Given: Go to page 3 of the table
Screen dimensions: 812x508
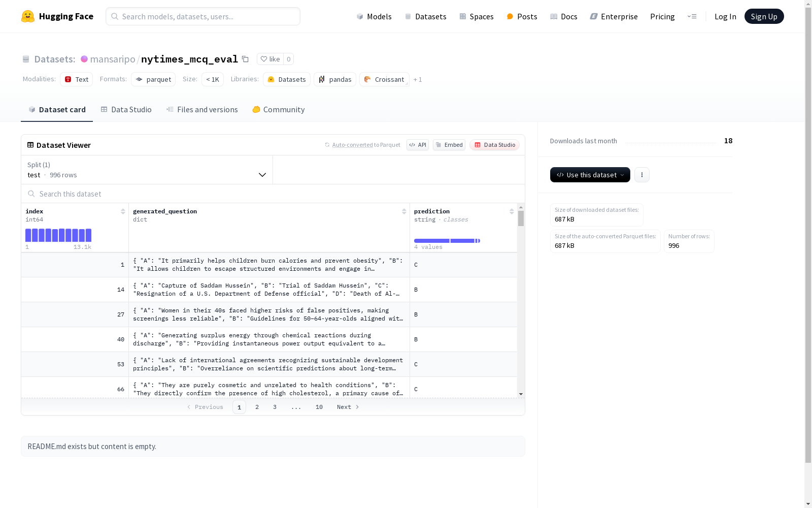Looking at the screenshot, I should (275, 407).
